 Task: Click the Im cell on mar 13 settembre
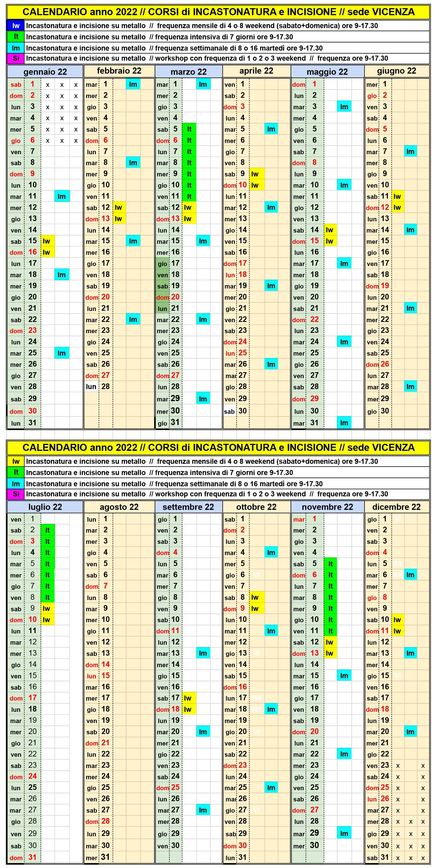click(x=203, y=653)
